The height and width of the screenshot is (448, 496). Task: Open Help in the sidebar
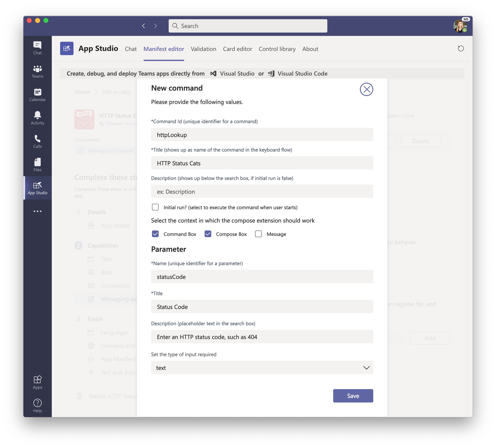coord(37,405)
